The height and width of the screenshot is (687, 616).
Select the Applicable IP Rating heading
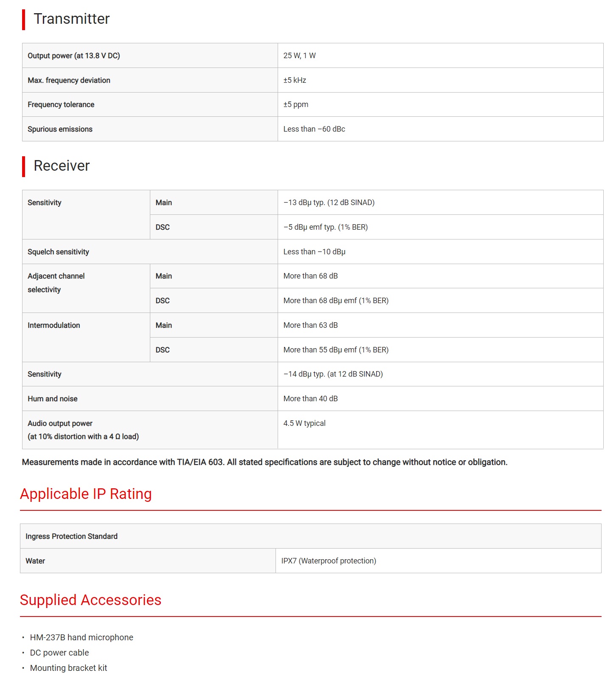(x=86, y=494)
